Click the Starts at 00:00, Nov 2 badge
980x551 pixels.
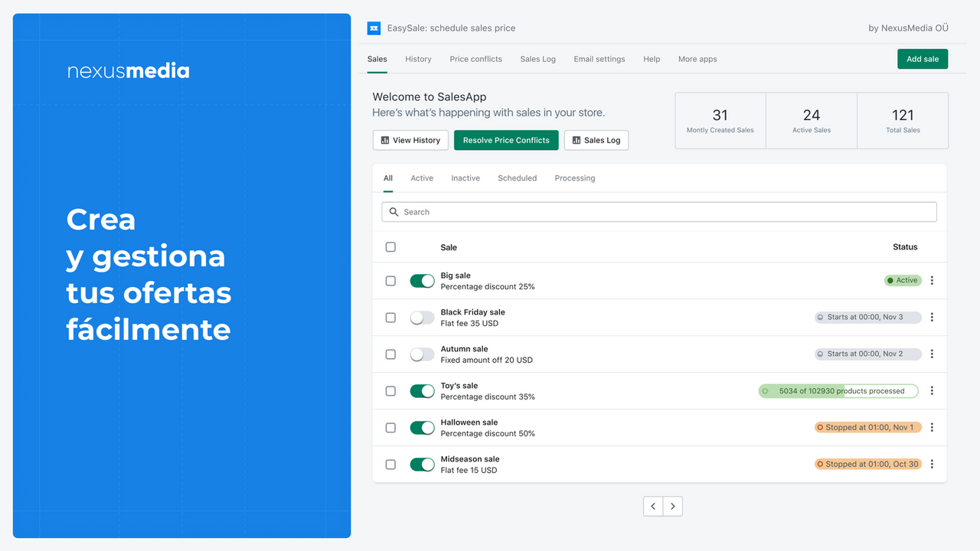[868, 354]
